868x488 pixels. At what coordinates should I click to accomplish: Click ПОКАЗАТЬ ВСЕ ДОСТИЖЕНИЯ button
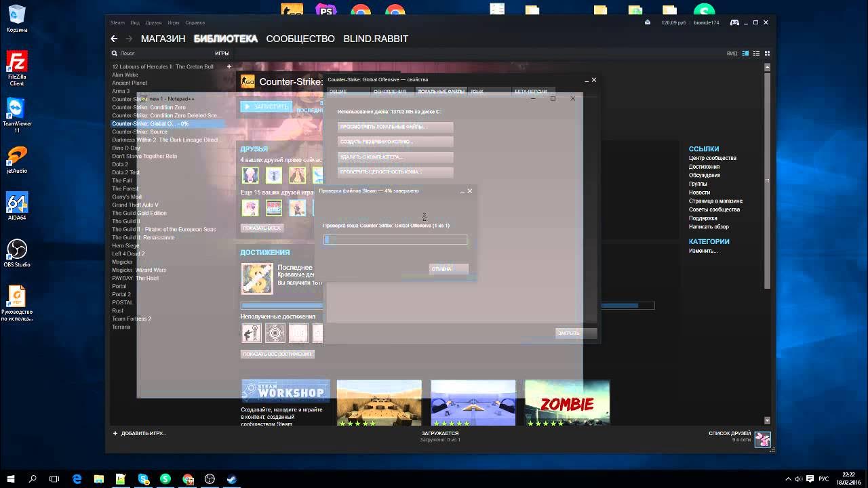tap(277, 354)
